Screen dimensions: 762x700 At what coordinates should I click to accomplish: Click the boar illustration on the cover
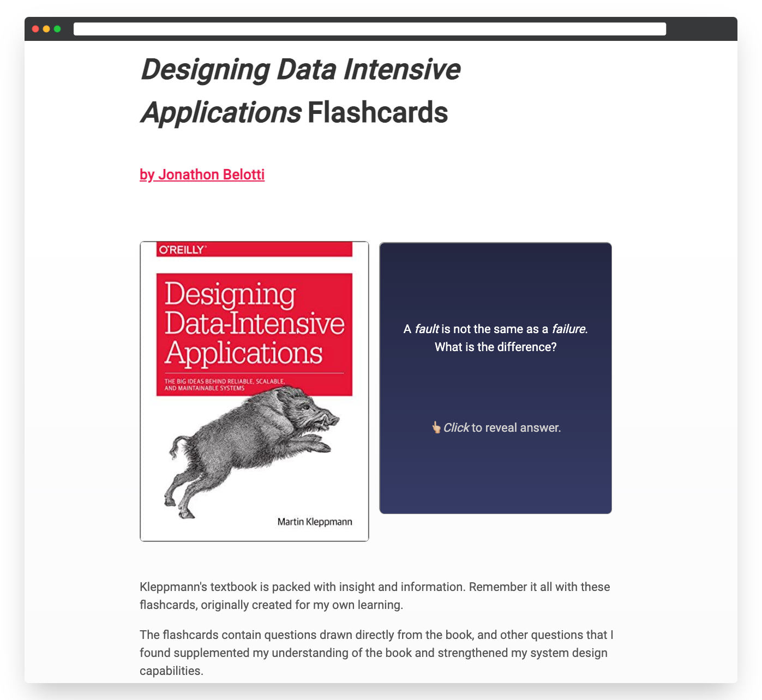point(251,451)
